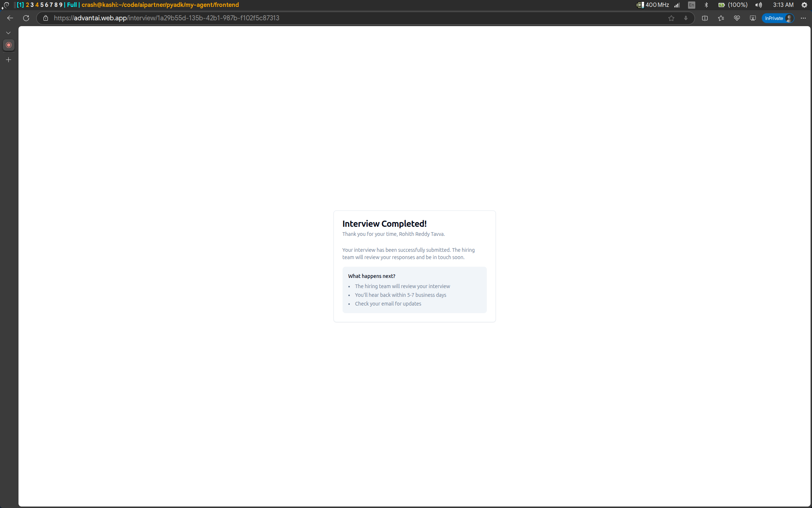
Task: Open the volume control in the system tray
Action: tap(758, 5)
